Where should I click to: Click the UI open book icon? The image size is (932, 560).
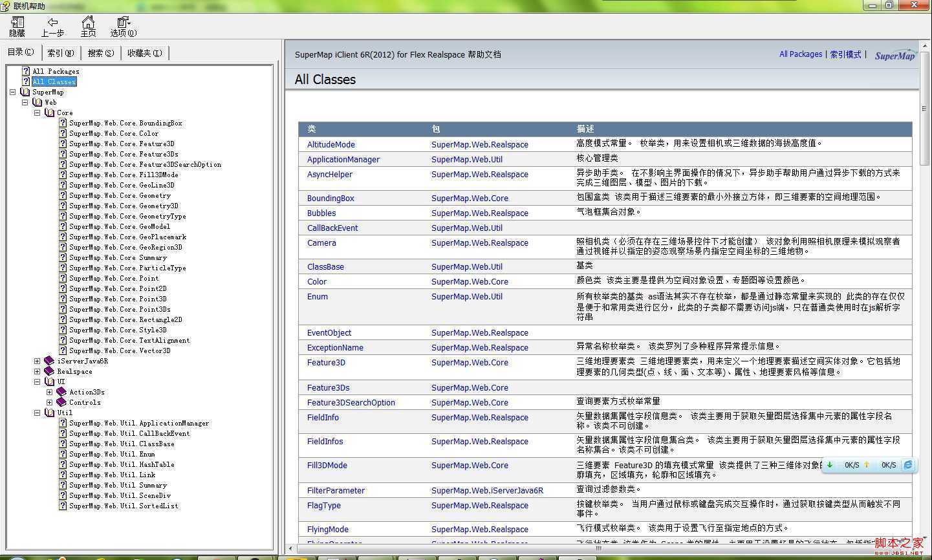[50, 382]
